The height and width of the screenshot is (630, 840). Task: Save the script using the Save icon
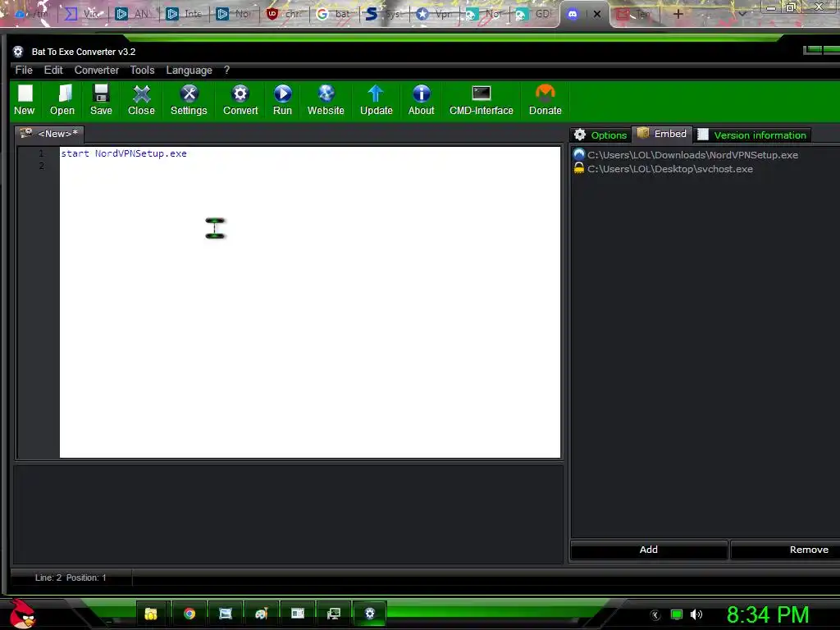pyautogui.click(x=101, y=99)
